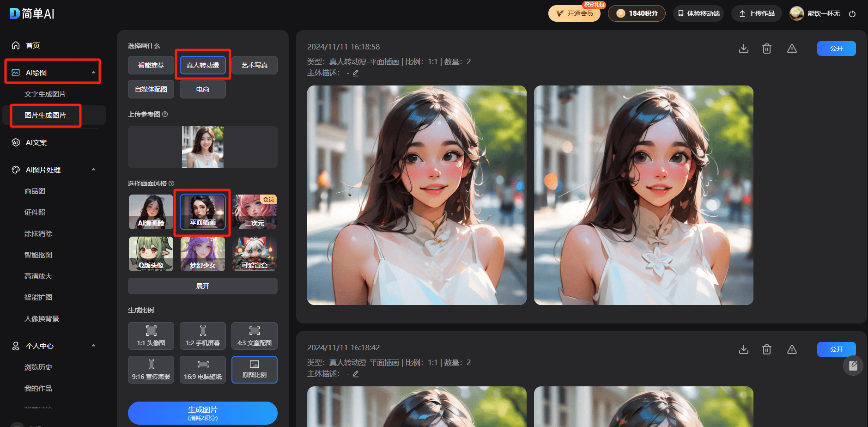Screen dimensions: 868x427
Task: Download the 16:18:42 generated result set
Action: pos(743,349)
